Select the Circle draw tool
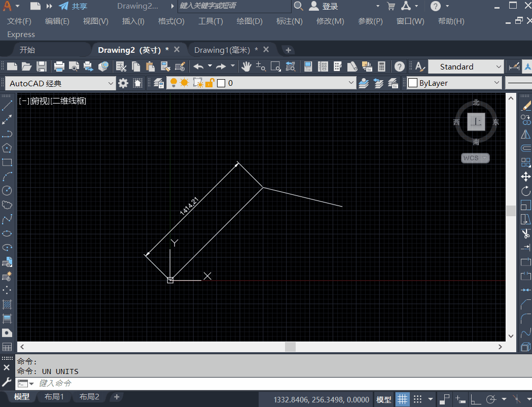Viewport: 532px width, 407px height. (x=7, y=190)
